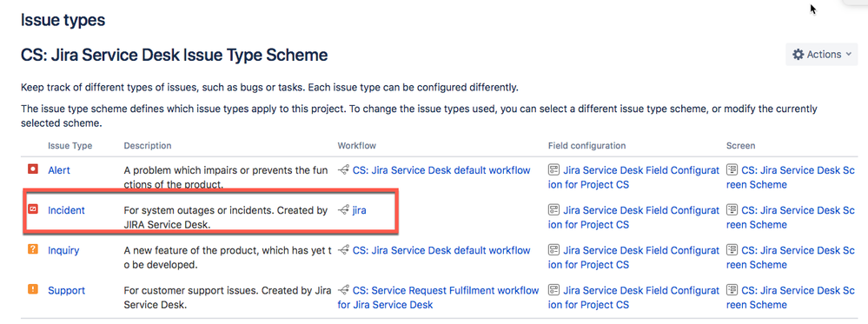
Task: Open Field Configuration link in Inquiry row
Action: click(634, 257)
